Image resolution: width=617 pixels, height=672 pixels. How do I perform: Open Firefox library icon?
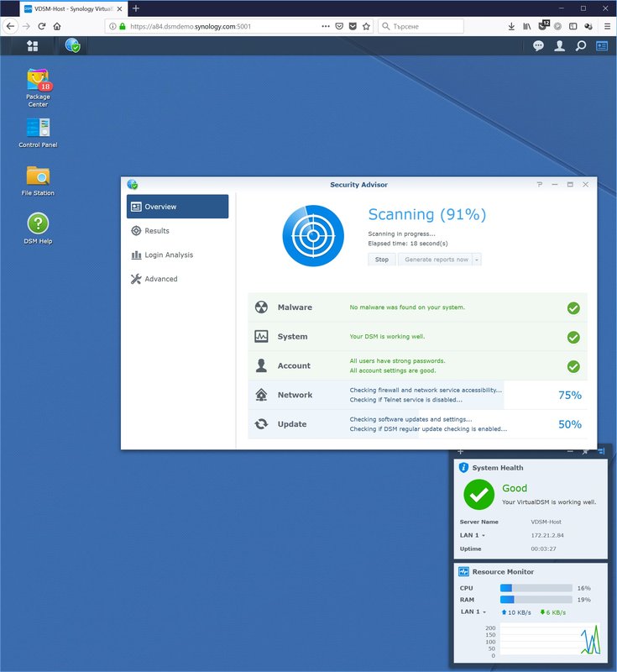(526, 26)
